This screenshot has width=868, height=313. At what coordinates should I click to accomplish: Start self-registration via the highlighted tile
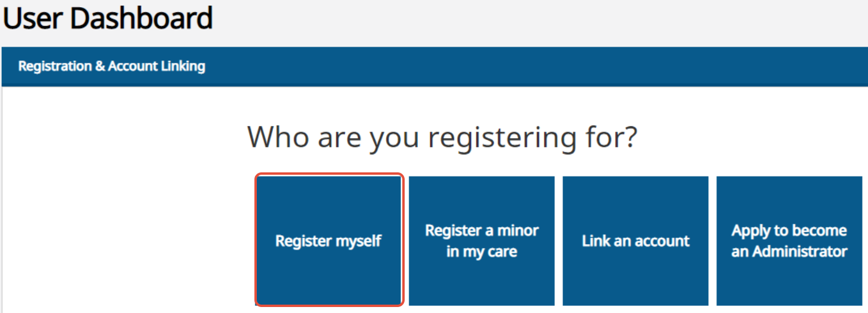pos(329,241)
